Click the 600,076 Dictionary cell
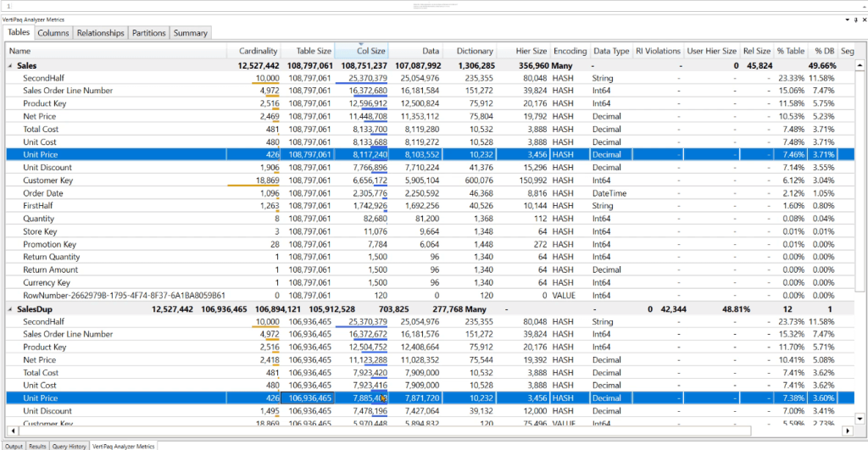This screenshot has width=868, height=450. 479,181
